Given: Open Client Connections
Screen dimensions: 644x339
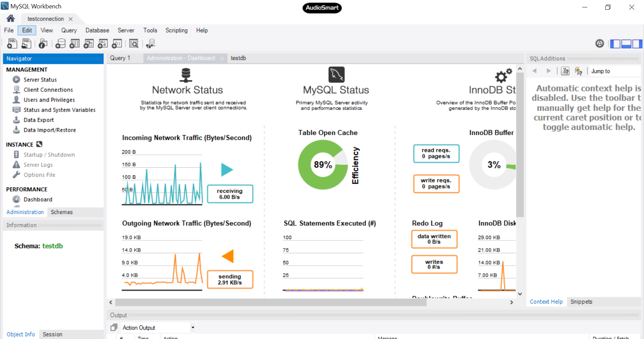Looking at the screenshot, I should 48,90.
